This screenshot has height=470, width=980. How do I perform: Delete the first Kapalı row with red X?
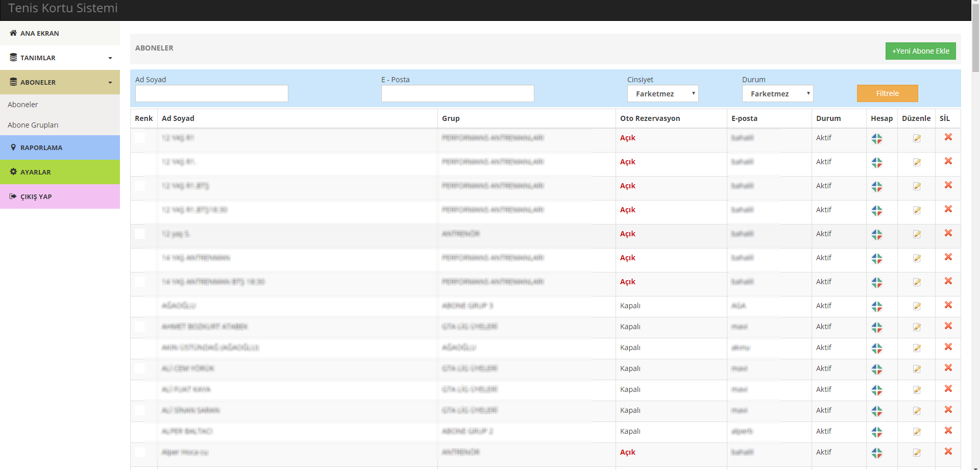(x=948, y=305)
